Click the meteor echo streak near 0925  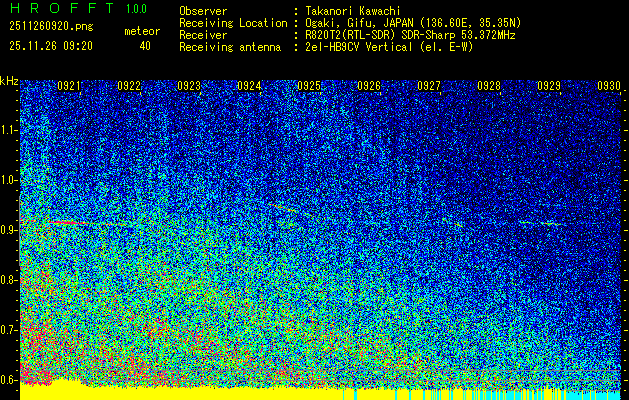tap(284, 208)
